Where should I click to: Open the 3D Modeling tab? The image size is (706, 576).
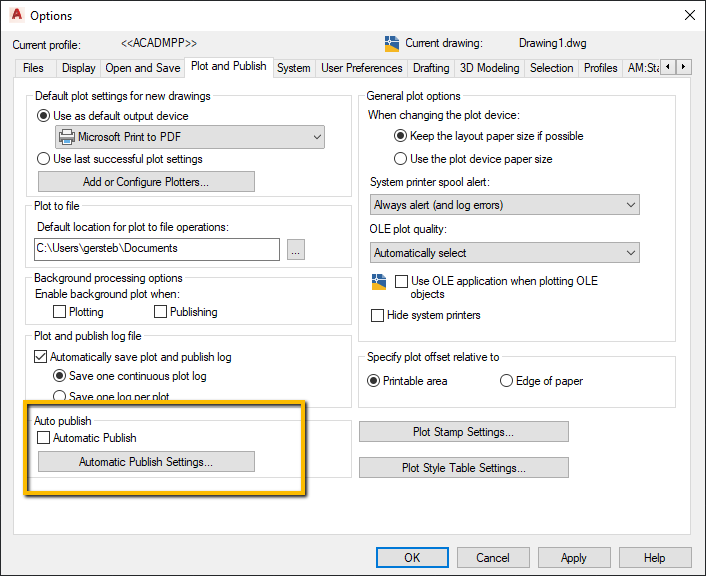tap(489, 68)
